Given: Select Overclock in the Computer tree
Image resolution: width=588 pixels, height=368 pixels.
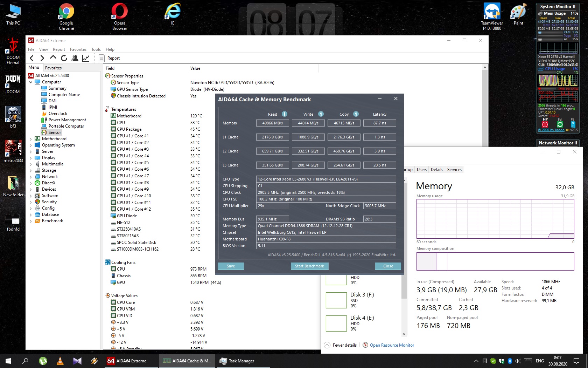Looking at the screenshot, I should pyautogui.click(x=58, y=114).
